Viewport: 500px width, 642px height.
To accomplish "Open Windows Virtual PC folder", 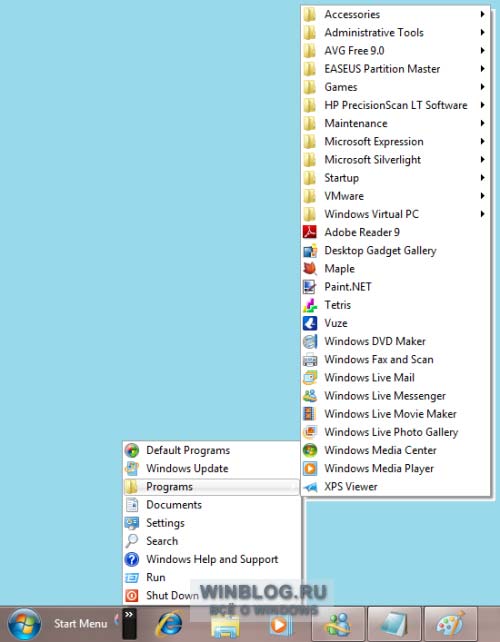I will [396, 214].
